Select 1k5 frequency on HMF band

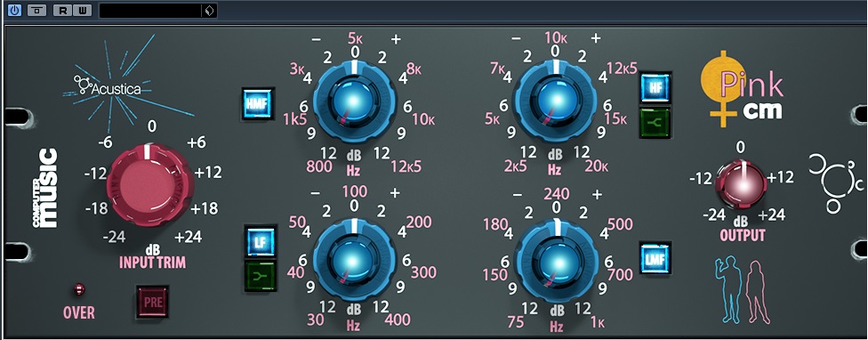click(x=294, y=119)
